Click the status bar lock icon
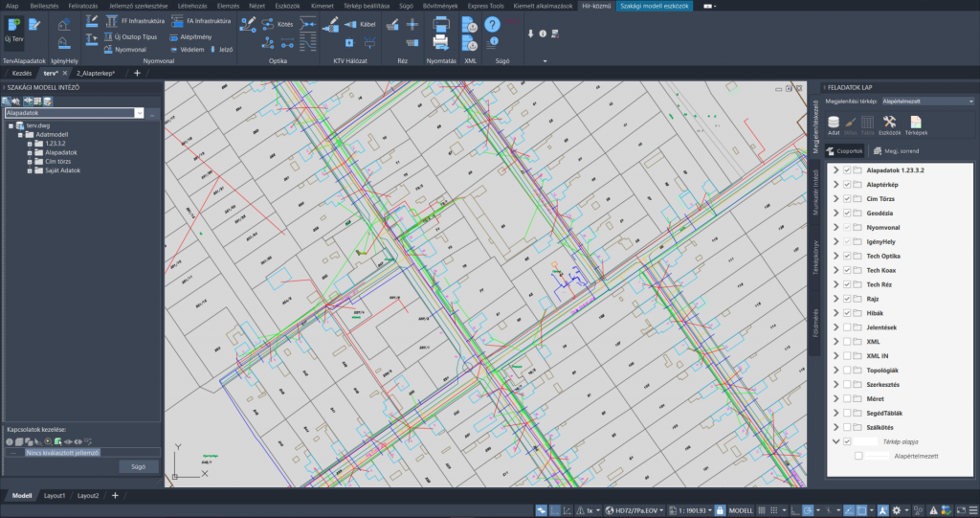980x518 pixels. pos(720,510)
